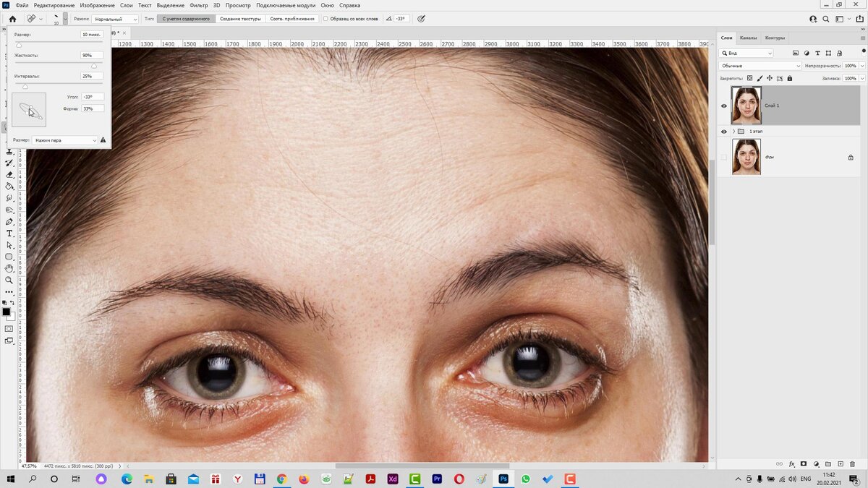The image size is (868, 488).
Task: Select the Hand tool
Action: (9, 268)
